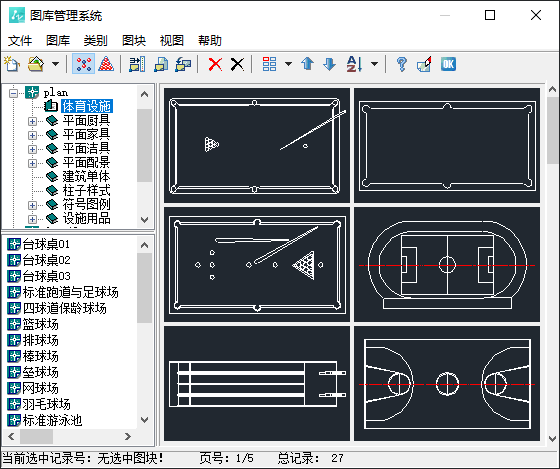Toggle the dotted pattern view icon
The height and width of the screenshot is (469, 560).
[84, 64]
